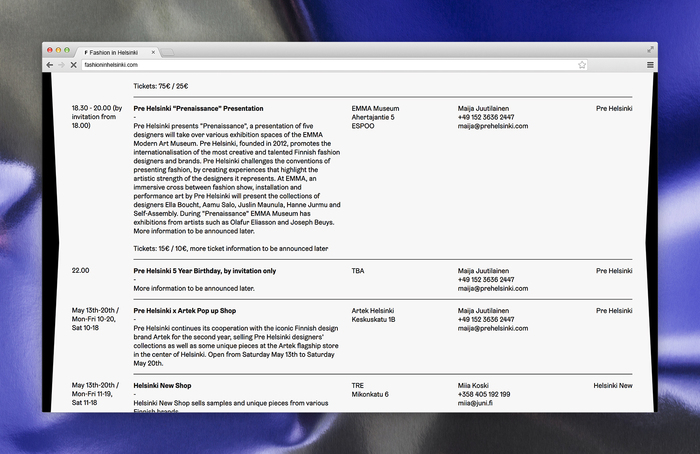This screenshot has width=700, height=454.
Task: Click the browser back arrow
Action: point(50,65)
